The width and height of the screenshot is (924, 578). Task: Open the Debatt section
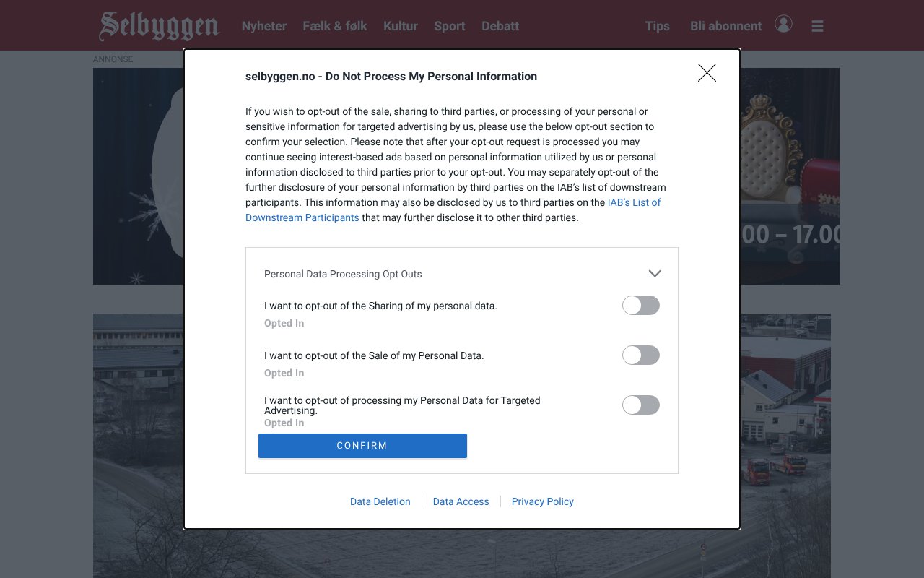tap(500, 26)
